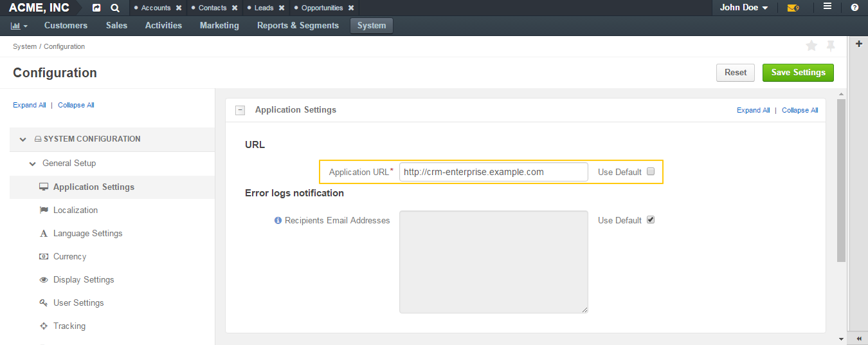Open the mail notifications envelope icon
This screenshot has height=345, width=868.
click(x=793, y=8)
